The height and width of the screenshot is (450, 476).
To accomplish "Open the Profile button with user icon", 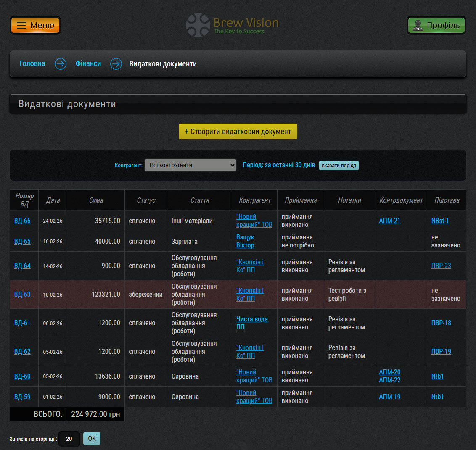I will (x=436, y=25).
